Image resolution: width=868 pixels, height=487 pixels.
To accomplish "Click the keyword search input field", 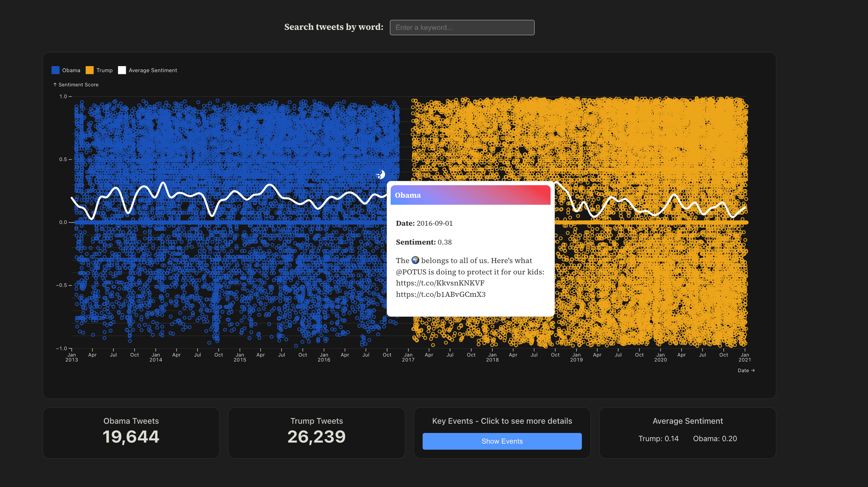I will [x=462, y=27].
